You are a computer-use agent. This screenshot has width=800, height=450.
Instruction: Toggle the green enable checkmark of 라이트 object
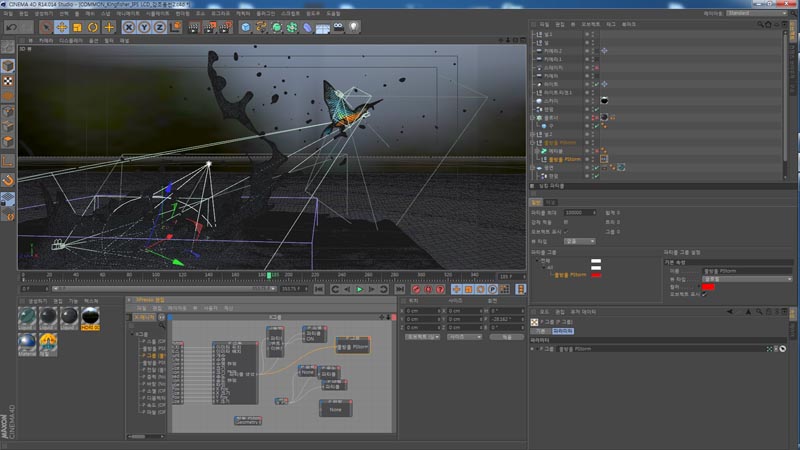pyautogui.click(x=596, y=84)
